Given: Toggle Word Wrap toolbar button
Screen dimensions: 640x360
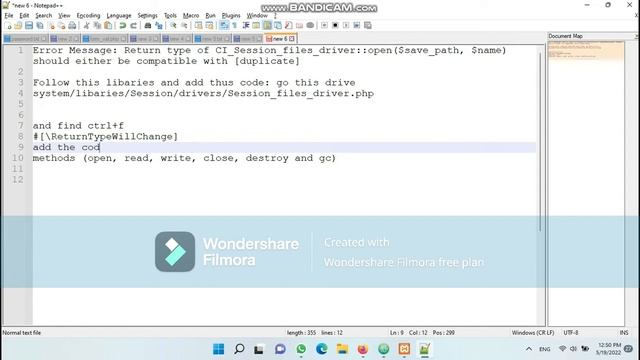Looking at the screenshot, I should pos(224,26).
